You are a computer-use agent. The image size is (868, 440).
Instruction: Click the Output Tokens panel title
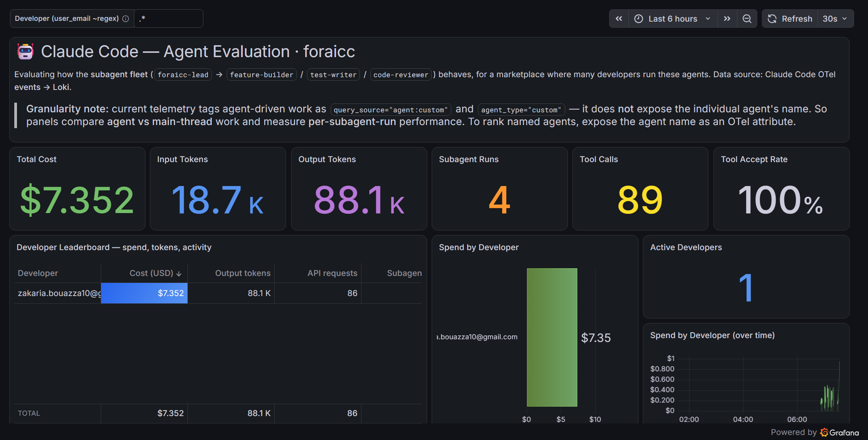[x=327, y=159]
